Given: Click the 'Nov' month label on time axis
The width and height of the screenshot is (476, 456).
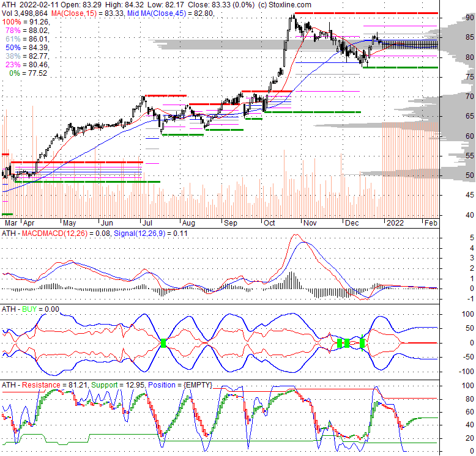Looking at the screenshot, I should [310, 223].
